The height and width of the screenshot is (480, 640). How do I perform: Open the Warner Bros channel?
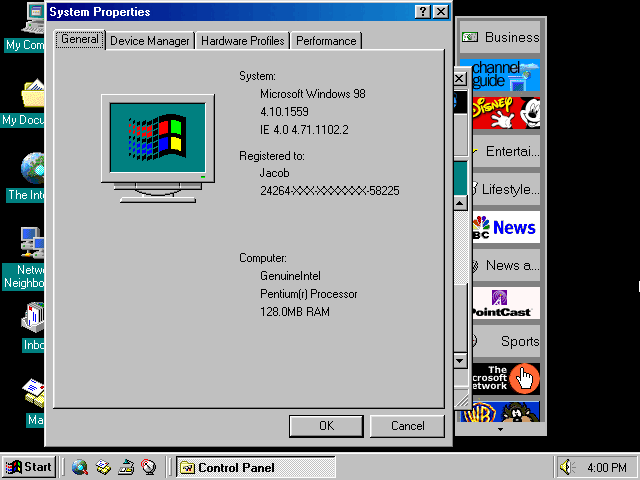tap(500, 411)
